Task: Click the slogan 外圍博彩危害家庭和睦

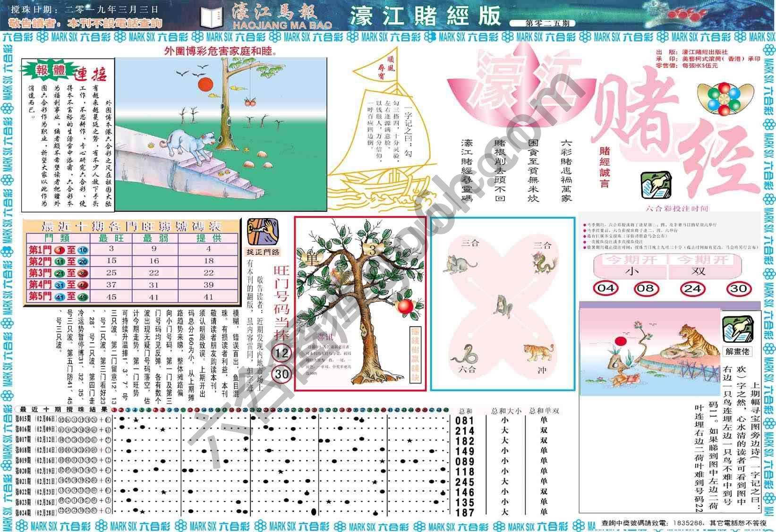Action: click(x=222, y=51)
